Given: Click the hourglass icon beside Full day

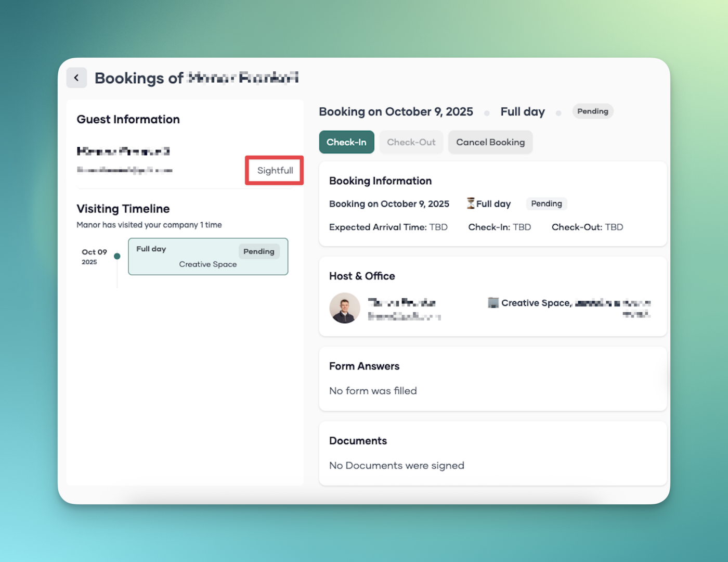Looking at the screenshot, I should [x=471, y=203].
